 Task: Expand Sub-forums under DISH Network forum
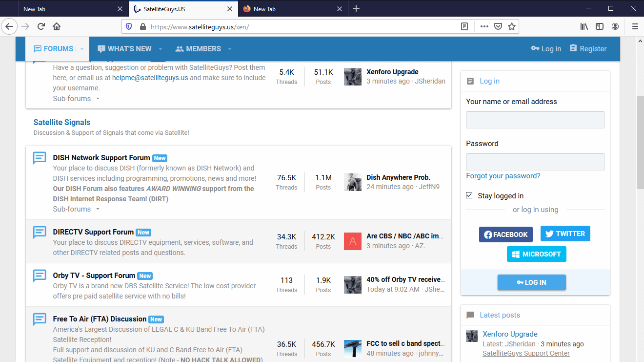tap(77, 209)
